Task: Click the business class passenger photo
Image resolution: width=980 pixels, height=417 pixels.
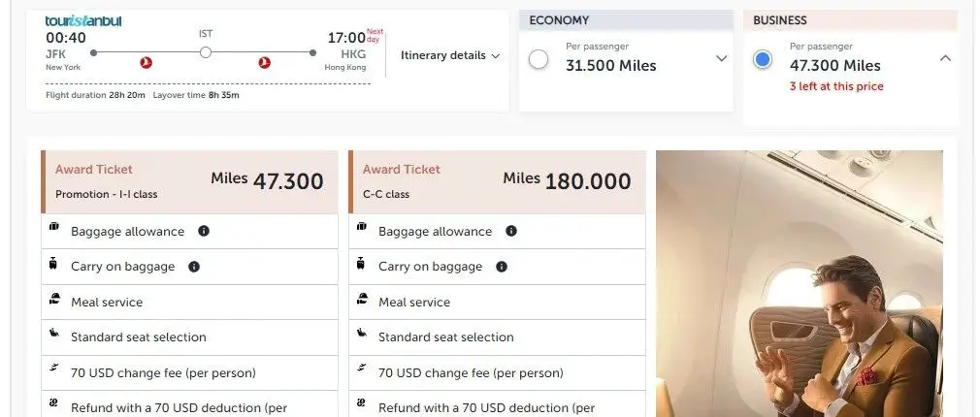Action: pyautogui.click(x=799, y=283)
